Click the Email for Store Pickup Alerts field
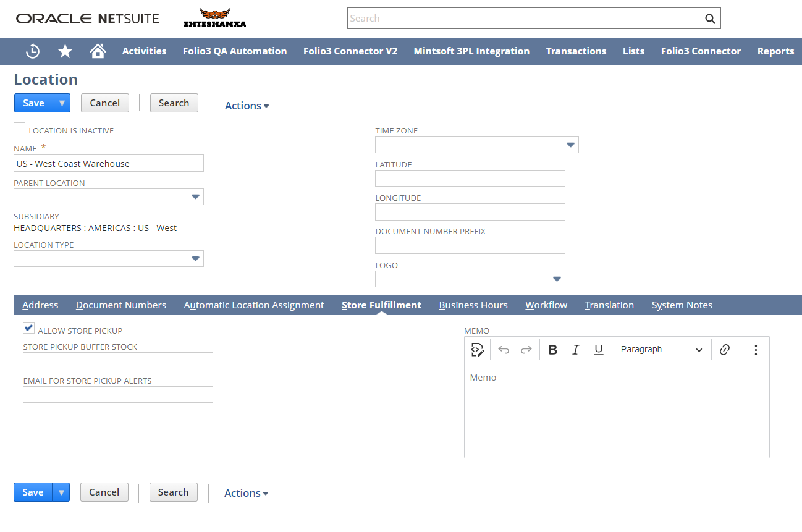 118,395
